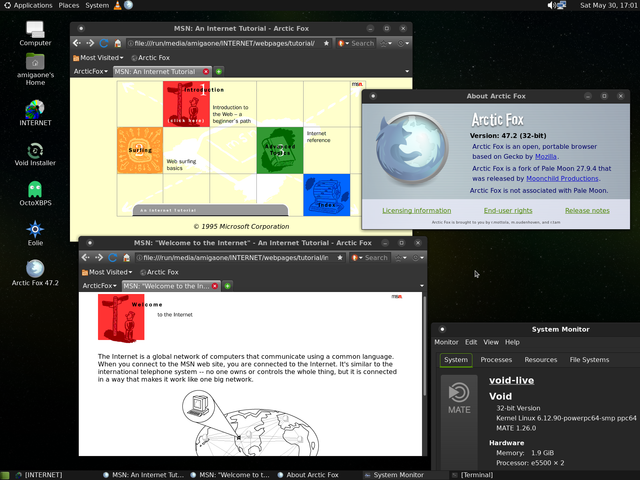Click Back arrow in Welcome window
Viewport: 640px width, 480px height.
[x=85, y=257]
